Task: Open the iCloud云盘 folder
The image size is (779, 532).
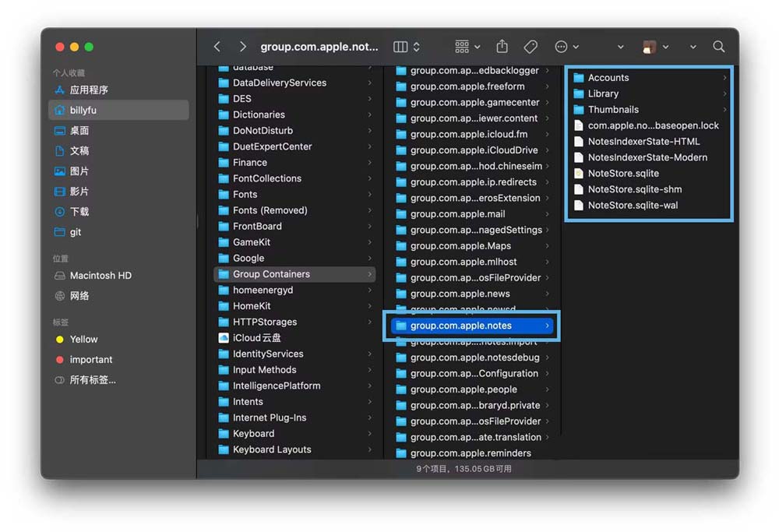Action: [256, 338]
